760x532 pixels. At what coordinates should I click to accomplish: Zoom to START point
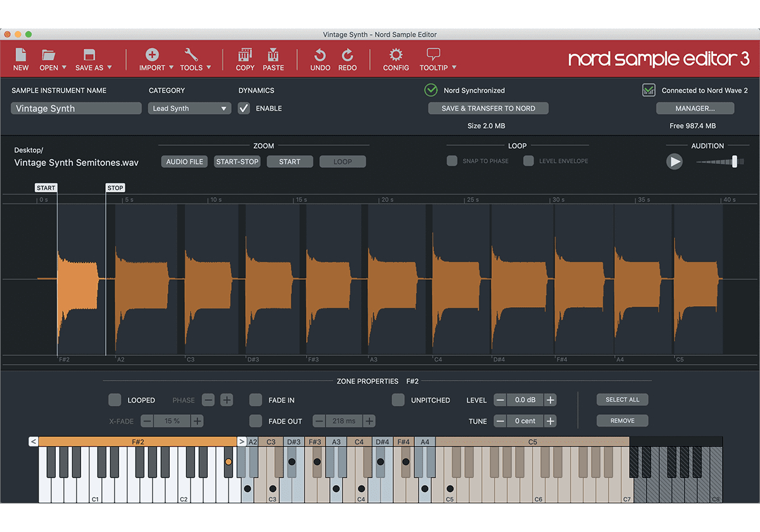click(x=289, y=161)
